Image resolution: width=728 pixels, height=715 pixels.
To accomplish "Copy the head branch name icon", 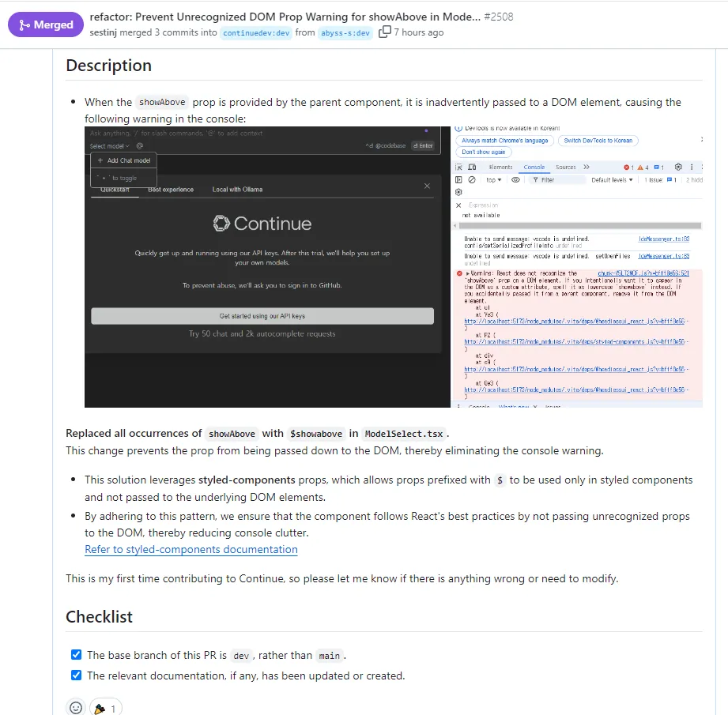I will (x=384, y=32).
